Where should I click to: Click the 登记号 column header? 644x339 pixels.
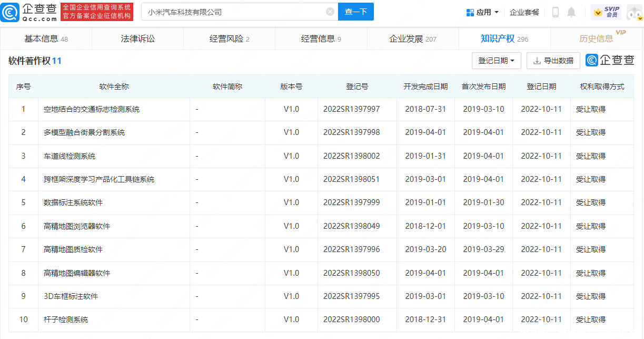coord(357,86)
